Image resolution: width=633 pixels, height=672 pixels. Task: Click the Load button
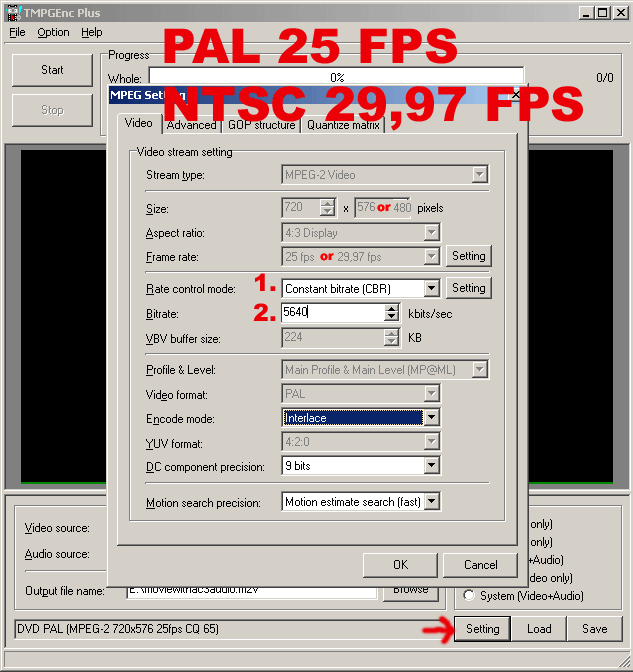click(x=539, y=629)
